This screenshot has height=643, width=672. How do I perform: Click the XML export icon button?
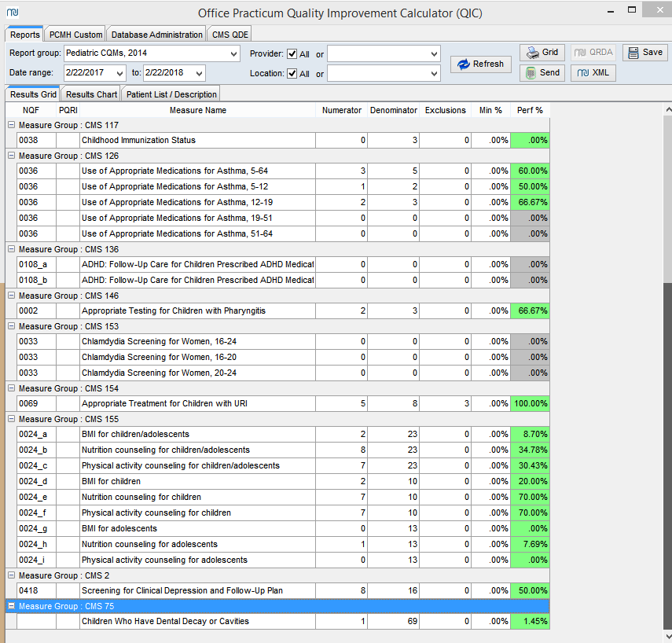[x=582, y=73]
